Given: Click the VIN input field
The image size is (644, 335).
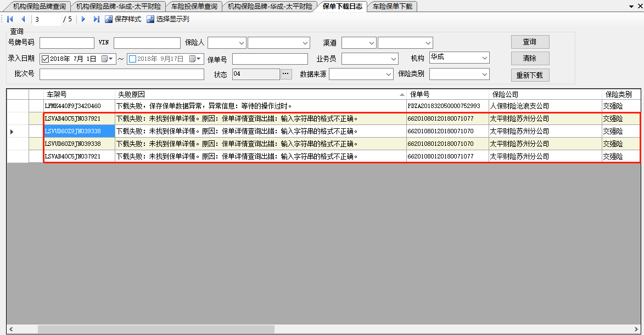Looking at the screenshot, I should tap(147, 43).
